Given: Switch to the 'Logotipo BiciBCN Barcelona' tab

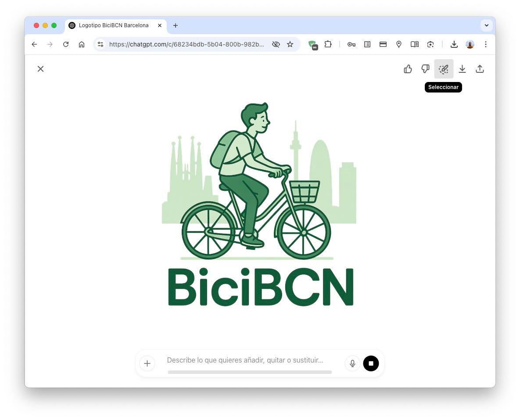Looking at the screenshot, I should coord(113,25).
